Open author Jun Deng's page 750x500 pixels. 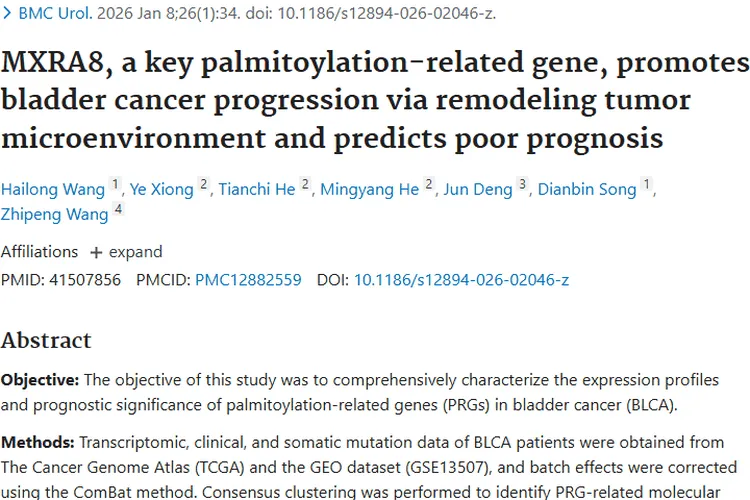(x=477, y=189)
